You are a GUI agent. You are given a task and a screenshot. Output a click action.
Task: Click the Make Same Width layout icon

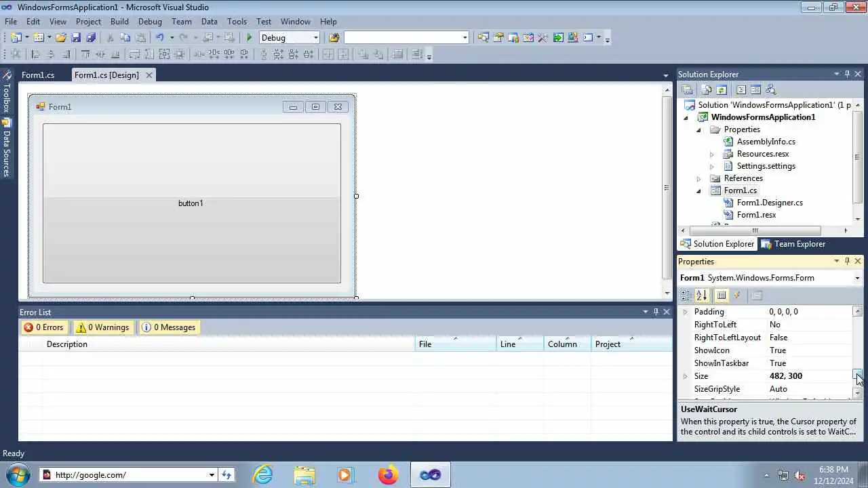point(135,55)
